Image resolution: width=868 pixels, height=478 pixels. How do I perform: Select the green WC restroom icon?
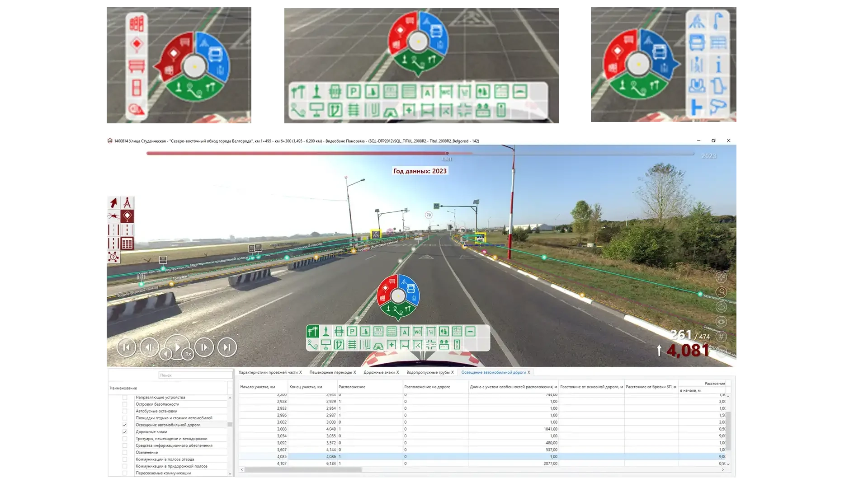[x=418, y=331]
